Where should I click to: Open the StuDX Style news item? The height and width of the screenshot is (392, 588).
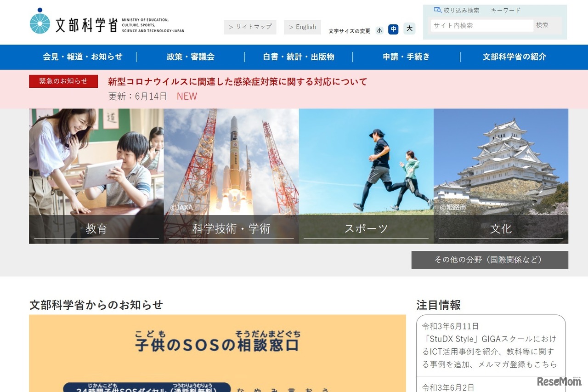(x=488, y=351)
